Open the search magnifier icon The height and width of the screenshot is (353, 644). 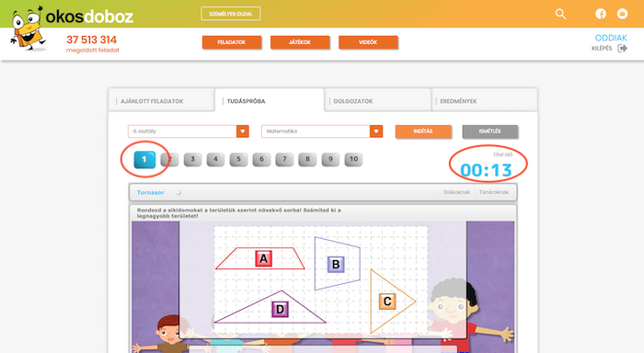coord(560,14)
